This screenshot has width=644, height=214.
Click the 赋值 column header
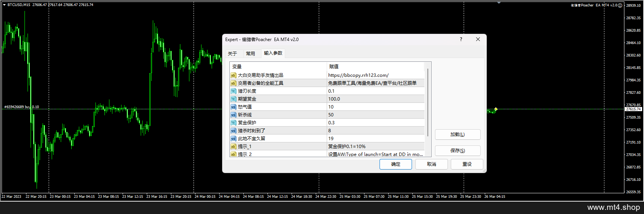pos(376,66)
